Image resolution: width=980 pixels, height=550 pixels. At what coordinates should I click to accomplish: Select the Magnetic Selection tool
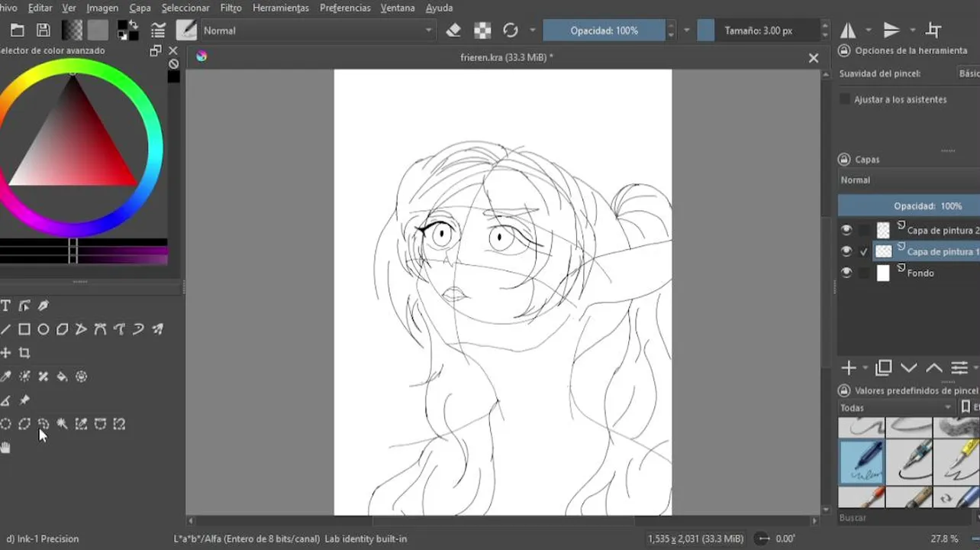(119, 424)
